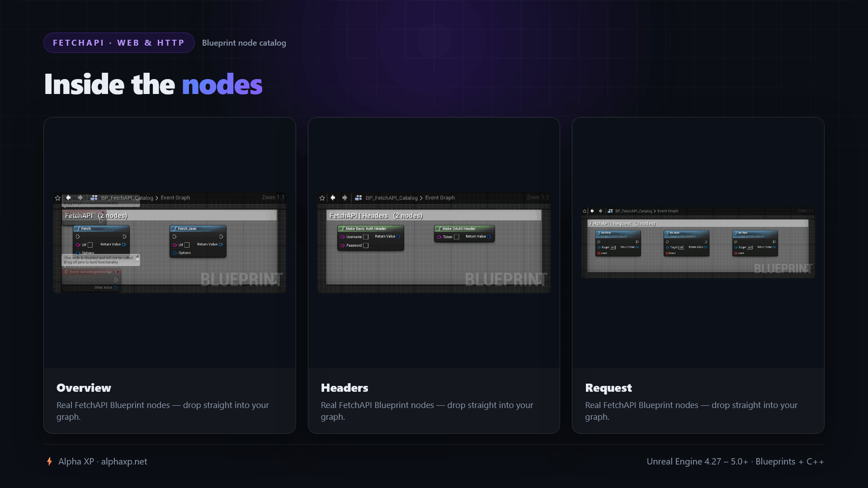Select the On Json node header
The image size is (868, 488).
click(686, 234)
